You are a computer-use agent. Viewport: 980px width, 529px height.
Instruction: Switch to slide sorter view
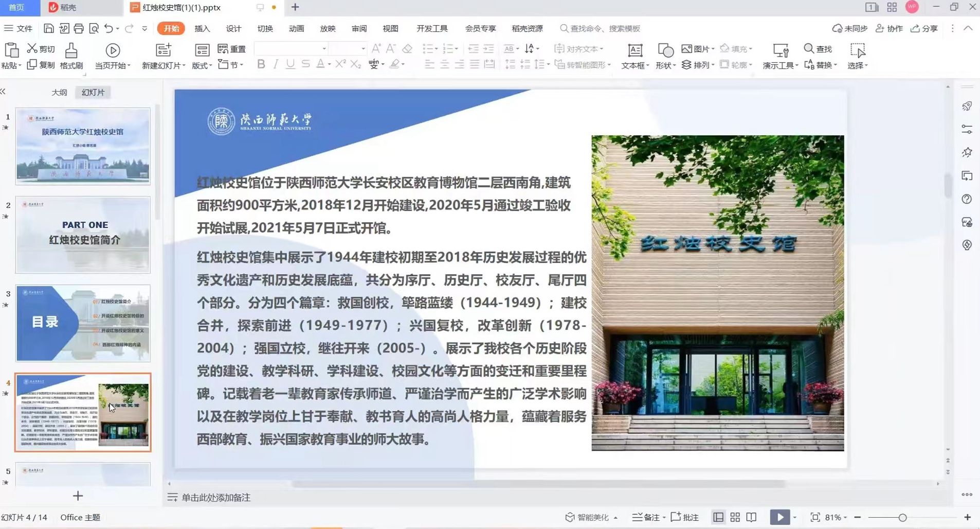point(735,517)
